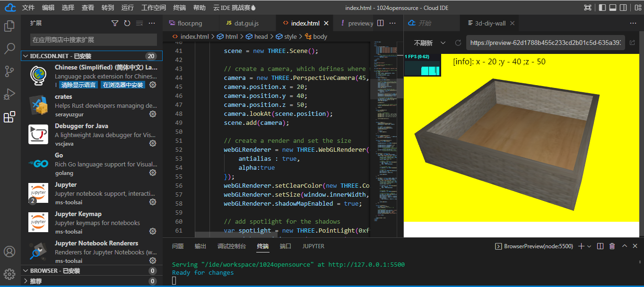Switch to the 开始 tab
Image resolution: width=644 pixels, height=287 pixels.
pyautogui.click(x=431, y=23)
